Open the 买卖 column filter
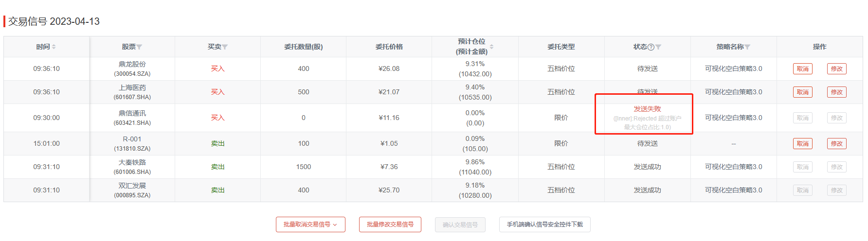 pos(225,47)
